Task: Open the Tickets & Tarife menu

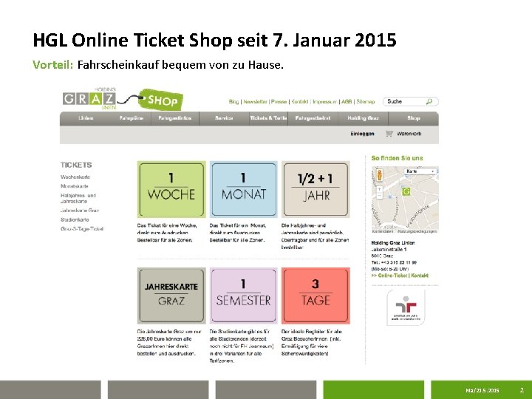Action: point(268,118)
